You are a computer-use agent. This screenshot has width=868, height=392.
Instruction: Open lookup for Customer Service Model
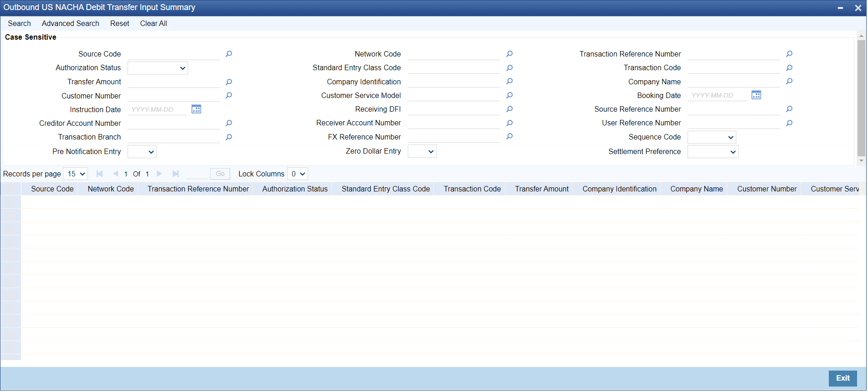(509, 95)
